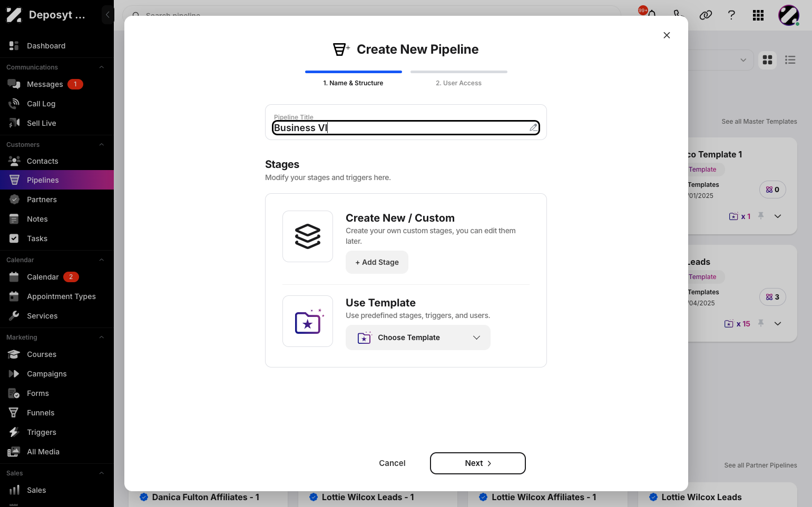The width and height of the screenshot is (812, 507).
Task: Click the help question mark icon
Action: pos(731,15)
